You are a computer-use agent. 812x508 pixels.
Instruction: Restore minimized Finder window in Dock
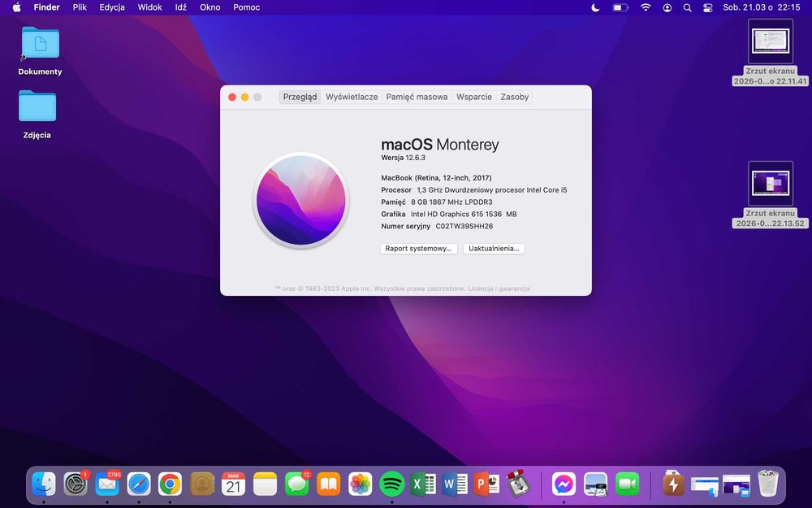(705, 486)
